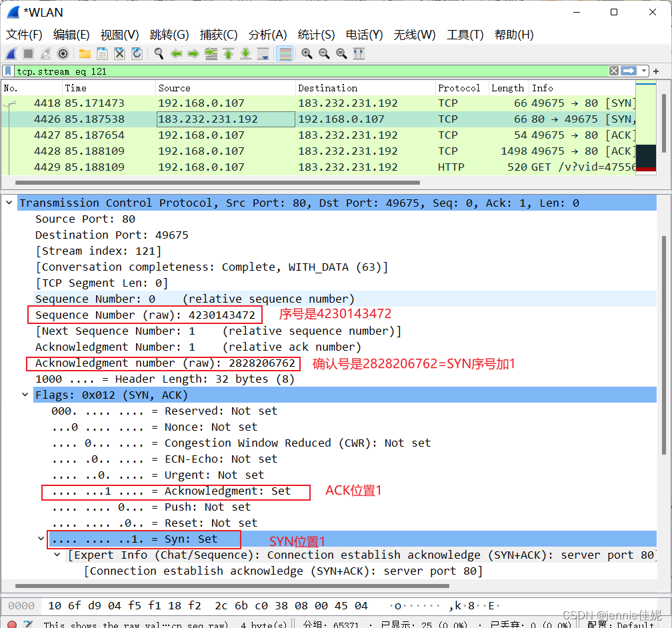
Task: Open the 编辑(E) menu
Action: tap(71, 35)
